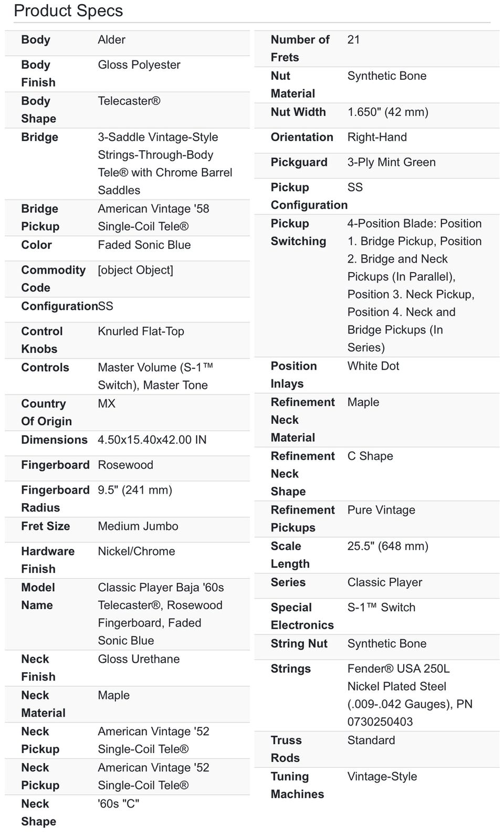Screen dimensions: 504x835
Task: Click the 3-Ply Mint Green pickguard value
Action: [x=391, y=163]
